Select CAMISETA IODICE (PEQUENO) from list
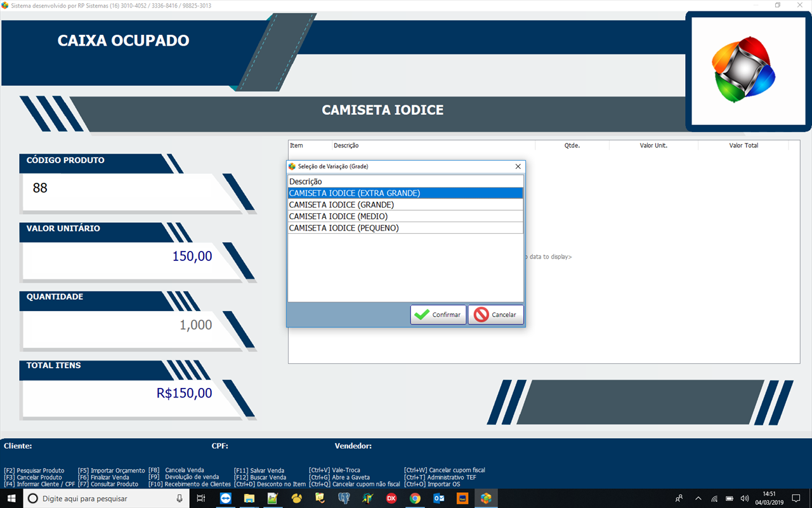This screenshot has height=508, width=812. [405, 228]
